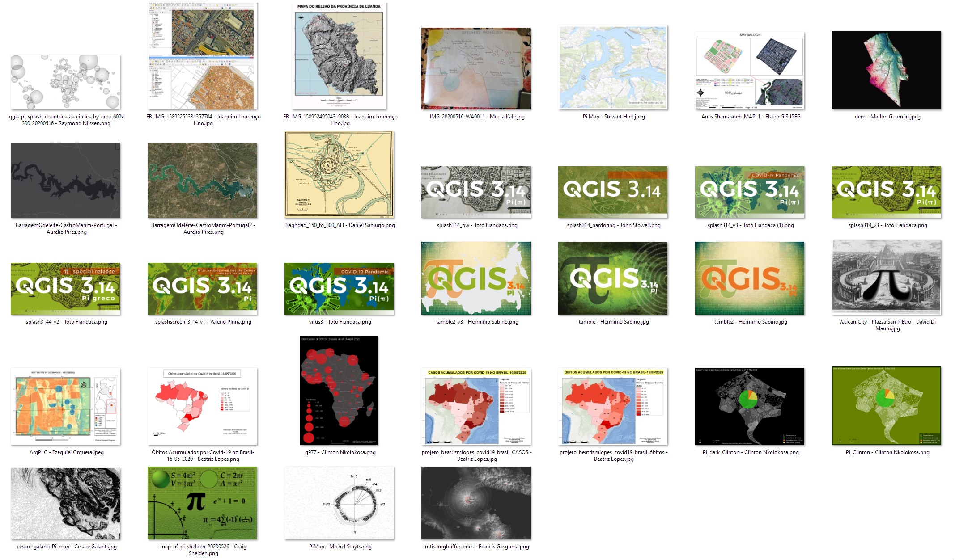
Task: Click filename 'splashscreen_3_14_v1 - Valerio Pinna.png'
Action: 203,322
